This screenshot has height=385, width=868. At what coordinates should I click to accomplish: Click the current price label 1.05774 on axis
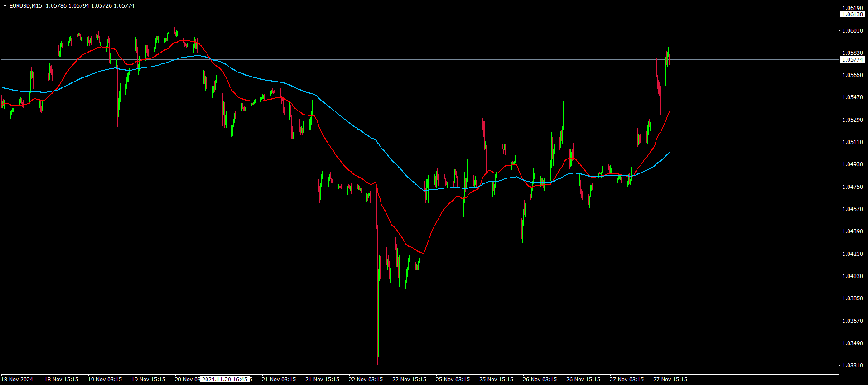coord(853,60)
